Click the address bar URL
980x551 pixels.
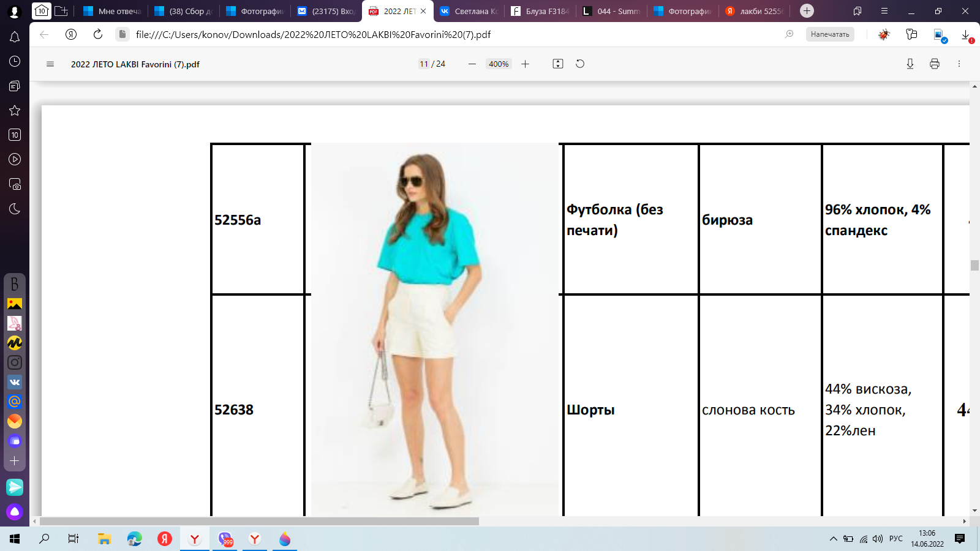(313, 34)
